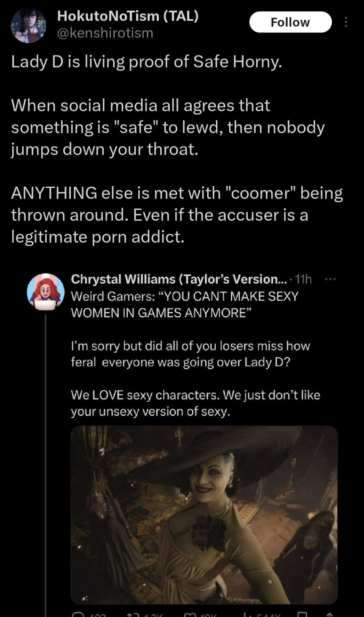Open HokutoNoTism's profile avatar
Screen dimensions: 364x617
coord(29,25)
